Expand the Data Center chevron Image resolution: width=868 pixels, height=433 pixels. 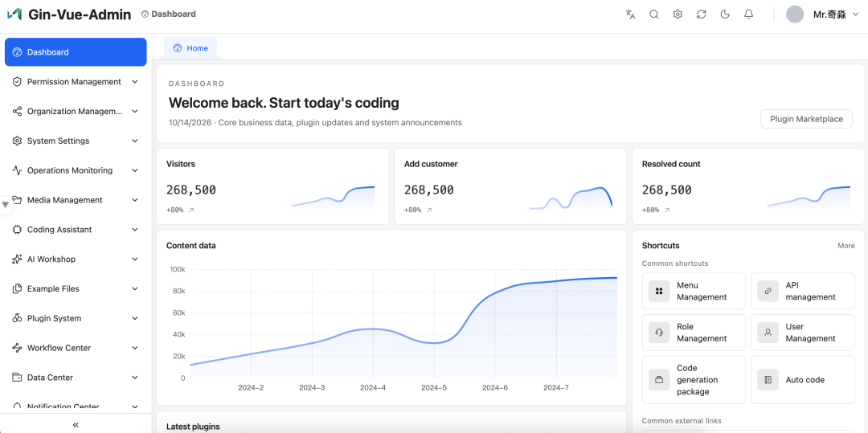(x=135, y=378)
